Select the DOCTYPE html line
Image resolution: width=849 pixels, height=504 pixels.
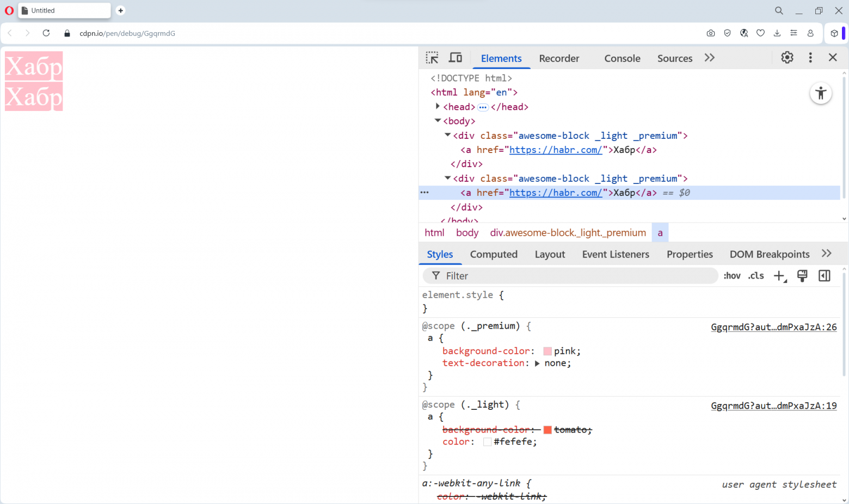(471, 78)
